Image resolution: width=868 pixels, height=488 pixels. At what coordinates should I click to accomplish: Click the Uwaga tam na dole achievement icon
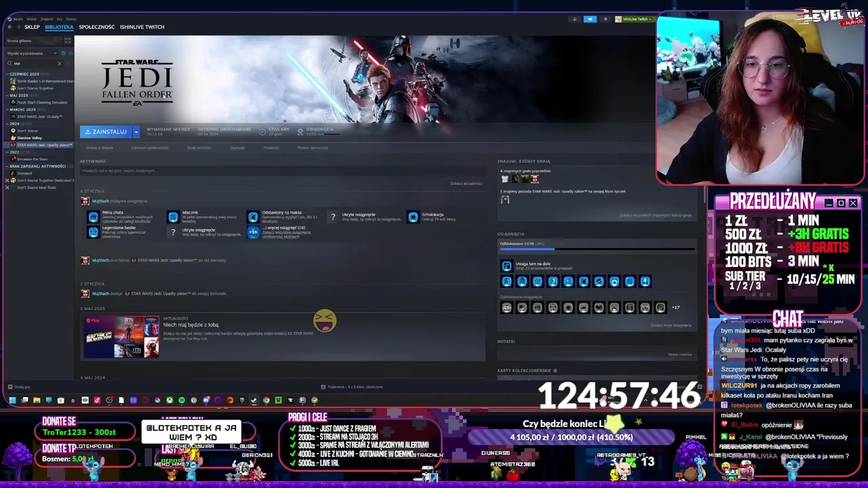tap(507, 266)
